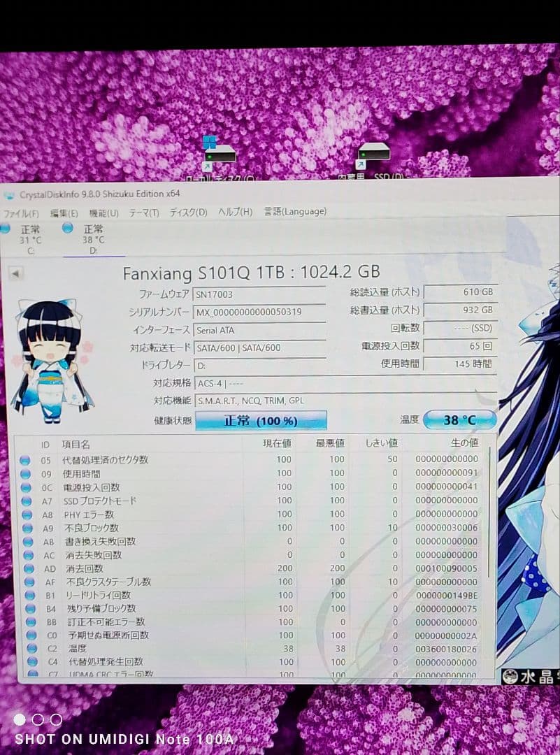Click the status icon for row C2 温度
This screenshot has width=560, height=755.
pyautogui.click(x=31, y=649)
